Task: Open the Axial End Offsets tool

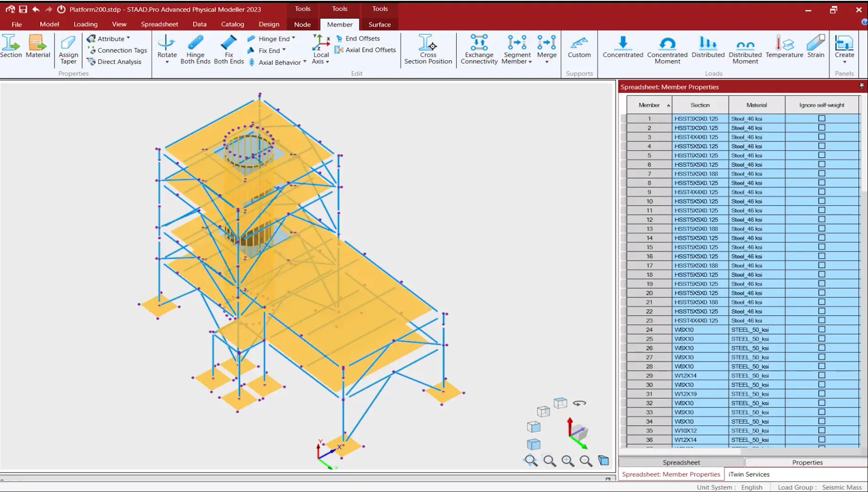Action: [x=365, y=50]
